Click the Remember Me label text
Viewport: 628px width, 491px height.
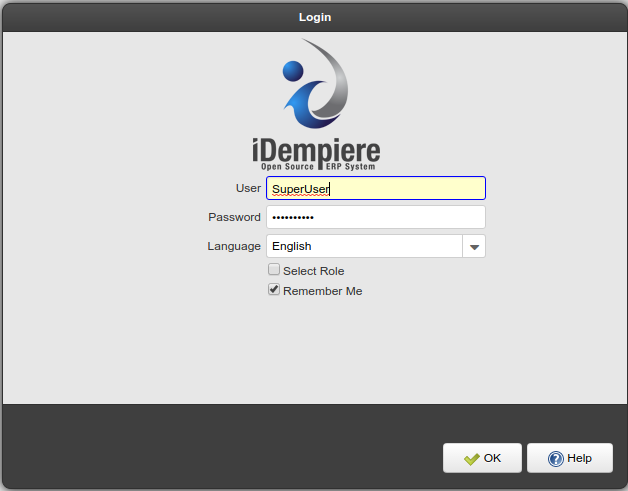point(322,291)
